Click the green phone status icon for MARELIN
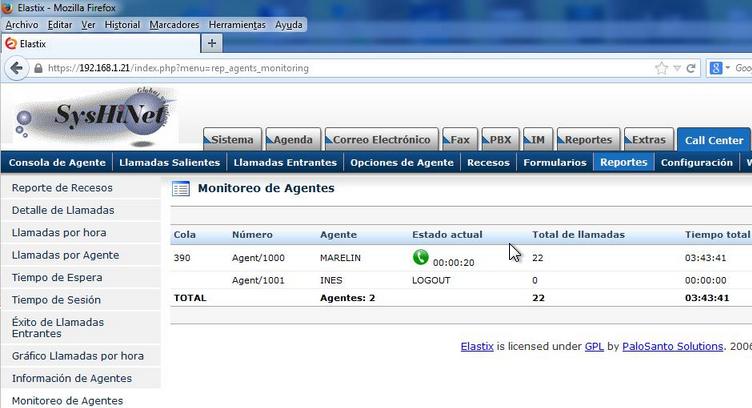Screen dimensions: 752x408 click(x=421, y=257)
